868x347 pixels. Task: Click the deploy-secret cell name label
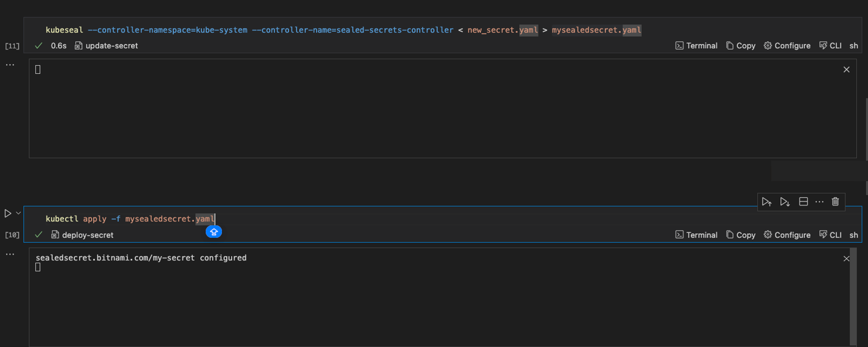tap(87, 235)
